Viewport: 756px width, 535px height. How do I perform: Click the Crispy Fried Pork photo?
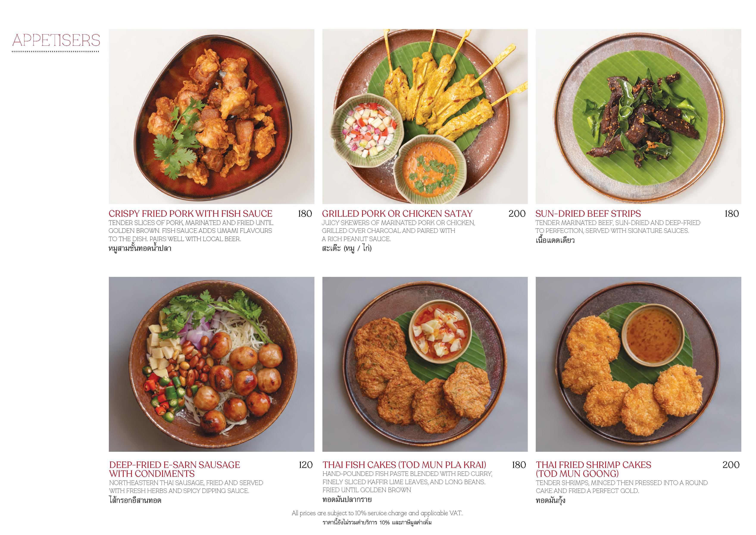pyautogui.click(x=211, y=116)
